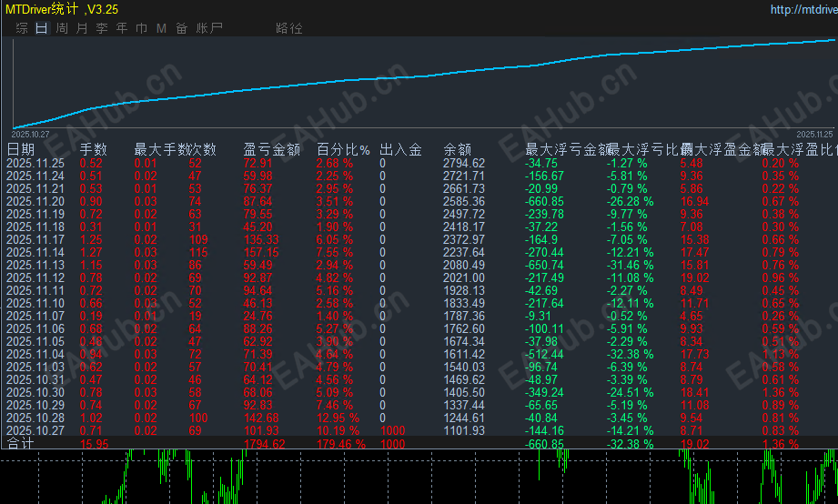The width and height of the screenshot is (838, 504).
Task: Click floating loss amount -512.44
Action: (545, 355)
